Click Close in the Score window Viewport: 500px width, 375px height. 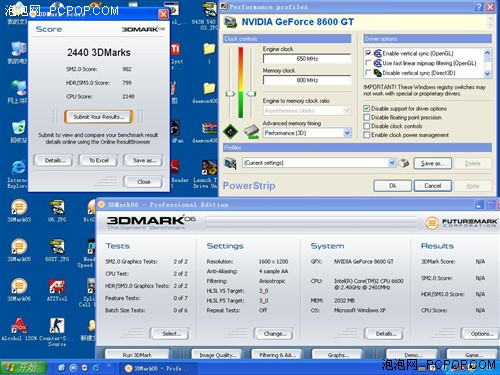tap(144, 182)
